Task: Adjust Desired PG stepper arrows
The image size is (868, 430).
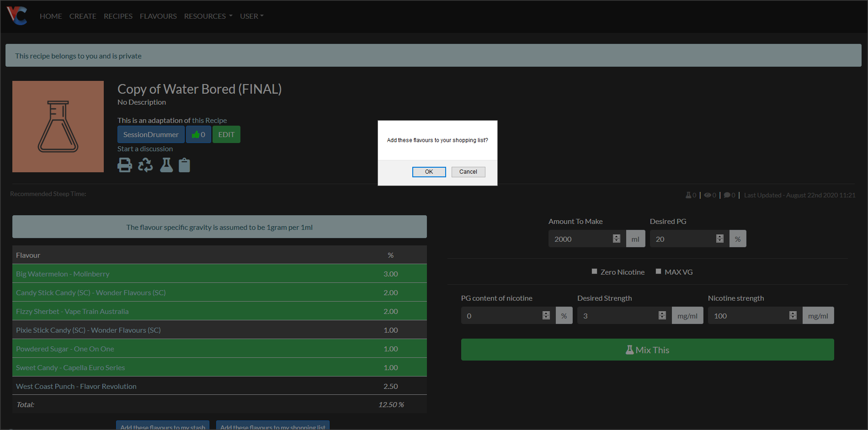Action: coord(719,239)
